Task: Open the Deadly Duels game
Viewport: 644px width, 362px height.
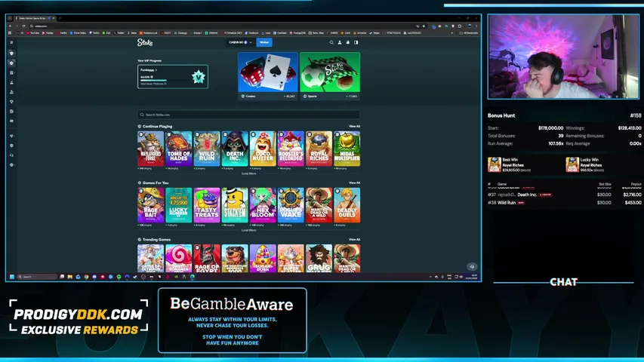Action: pos(347,205)
